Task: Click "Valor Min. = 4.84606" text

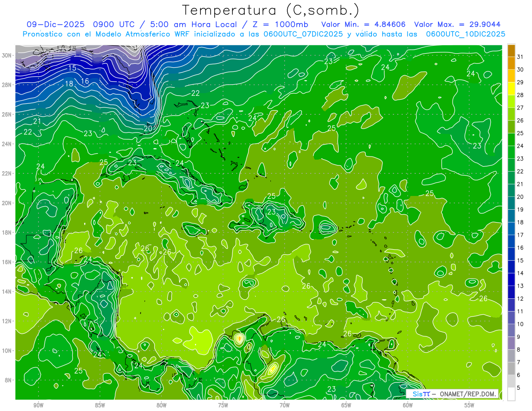Action: [x=363, y=24]
